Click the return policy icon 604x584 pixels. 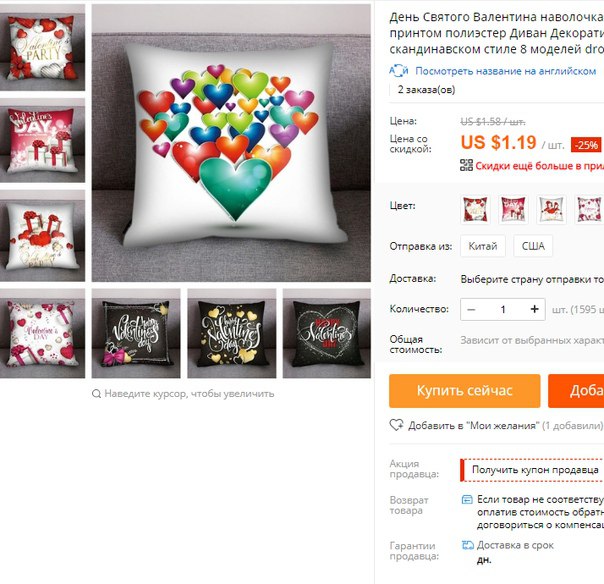(x=467, y=500)
